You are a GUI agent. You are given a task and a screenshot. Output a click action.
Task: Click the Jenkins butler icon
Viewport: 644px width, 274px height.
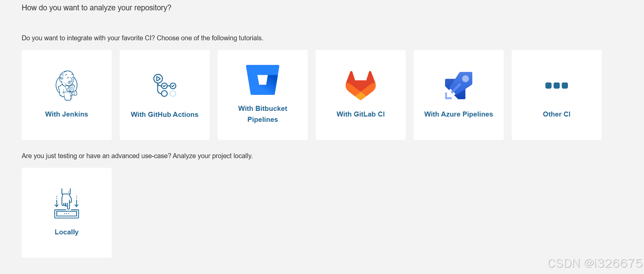pyautogui.click(x=67, y=86)
